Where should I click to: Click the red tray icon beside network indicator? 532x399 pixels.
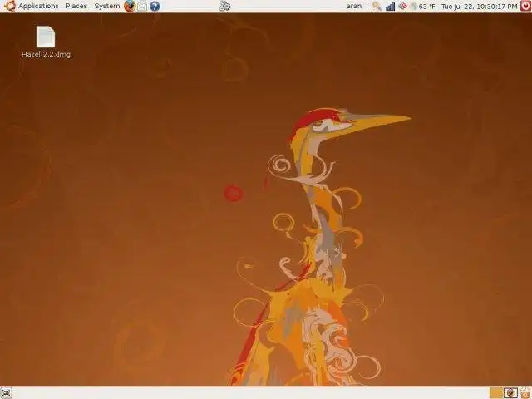pyautogui.click(x=402, y=6)
